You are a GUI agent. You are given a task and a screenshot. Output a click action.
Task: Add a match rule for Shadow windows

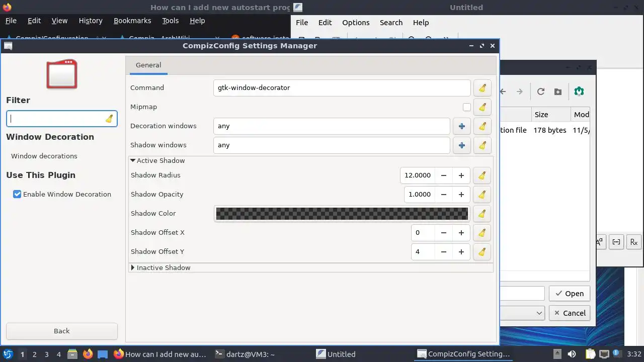(x=462, y=145)
